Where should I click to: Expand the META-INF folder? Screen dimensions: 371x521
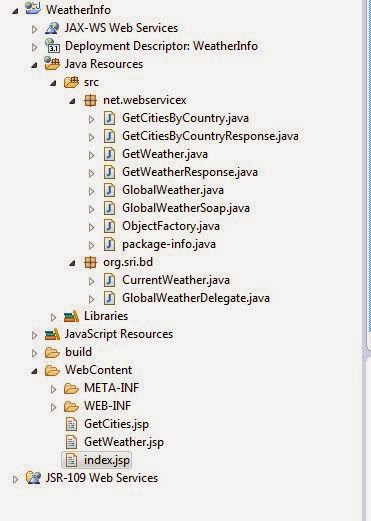[x=53, y=389]
